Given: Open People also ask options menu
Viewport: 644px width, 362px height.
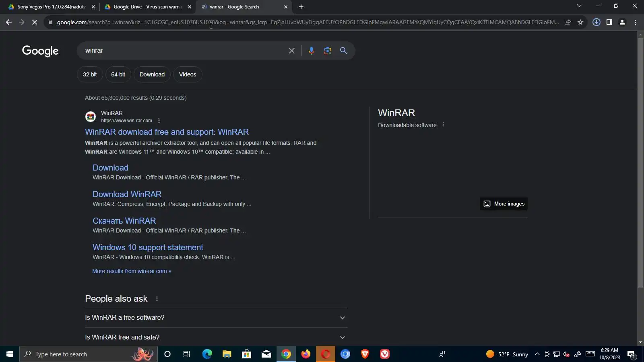Looking at the screenshot, I should 157,299.
